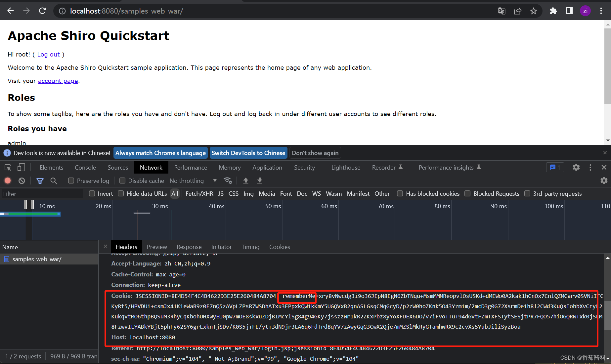Filter requests by CSS type

coord(234,194)
